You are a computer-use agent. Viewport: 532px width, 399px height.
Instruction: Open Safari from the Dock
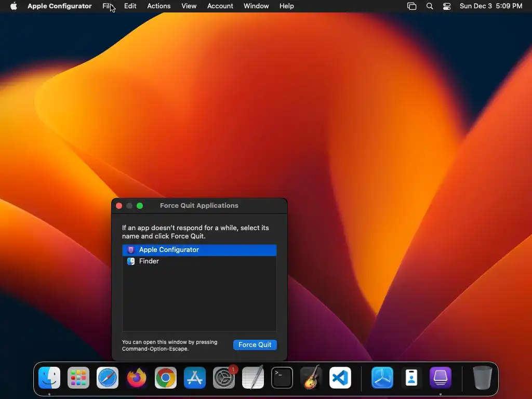pos(108,378)
